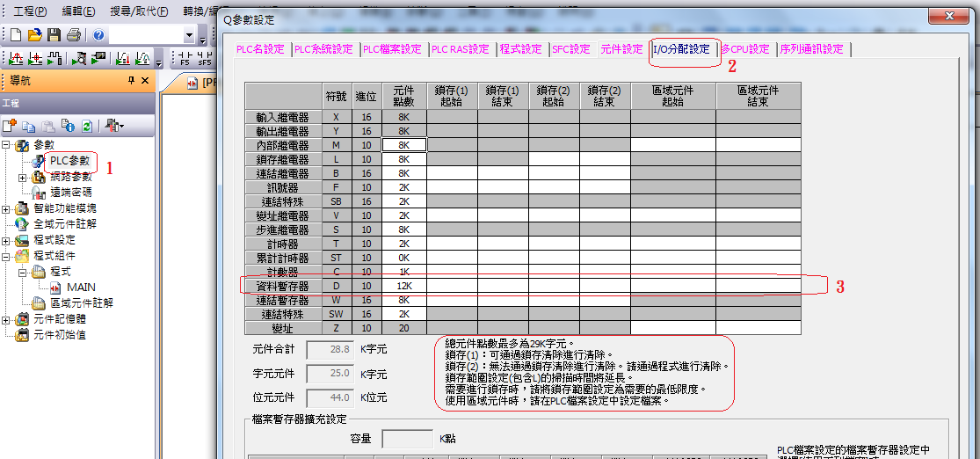Click the New project toolbar icon
This screenshot has width=980, height=459.
[15, 35]
